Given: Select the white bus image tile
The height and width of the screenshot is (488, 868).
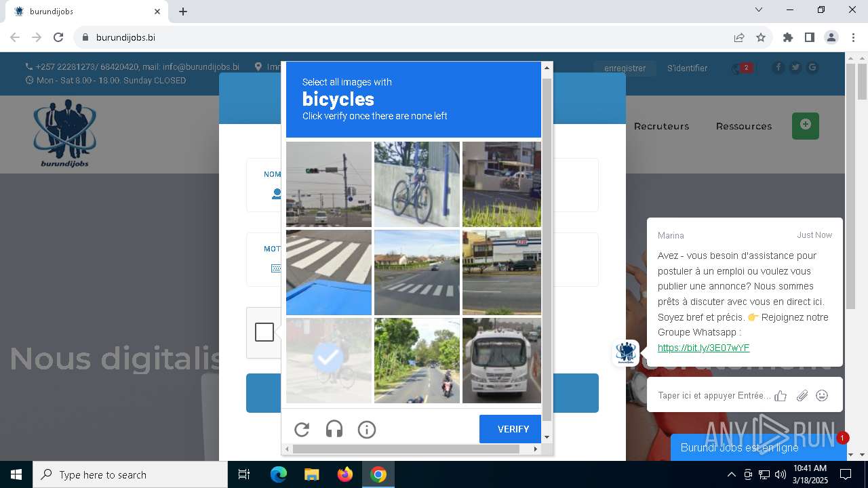Looking at the screenshot, I should (x=502, y=361).
